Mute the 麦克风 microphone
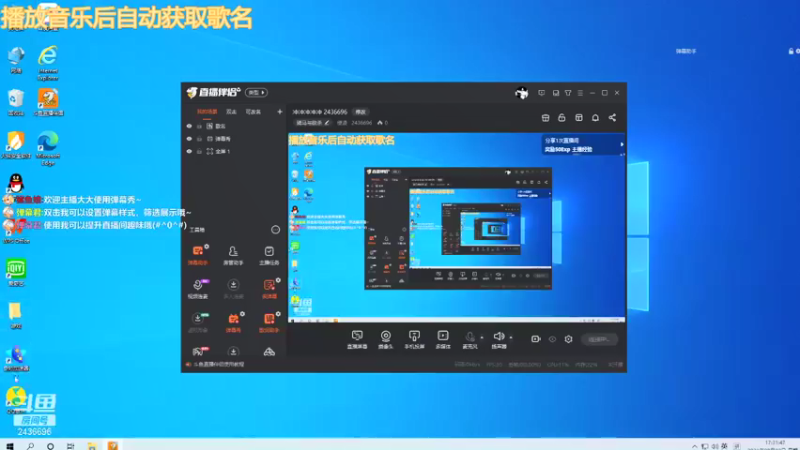The image size is (800, 450). [x=470, y=339]
